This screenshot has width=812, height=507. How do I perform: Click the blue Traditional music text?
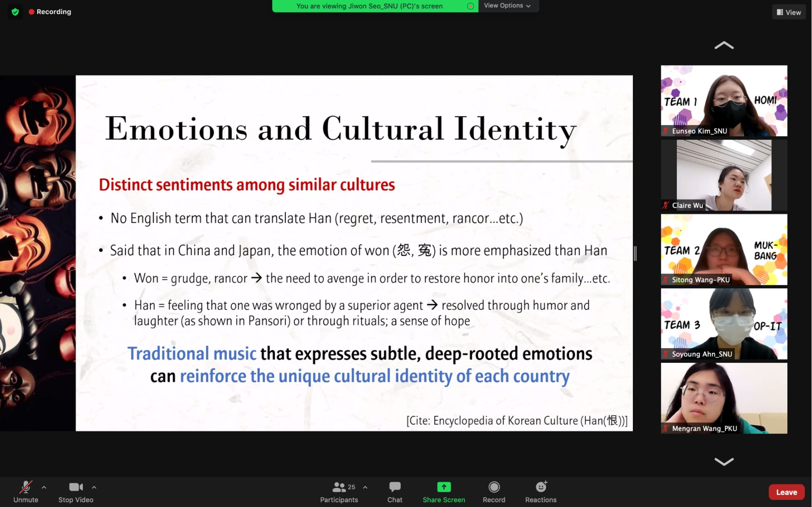(192, 353)
